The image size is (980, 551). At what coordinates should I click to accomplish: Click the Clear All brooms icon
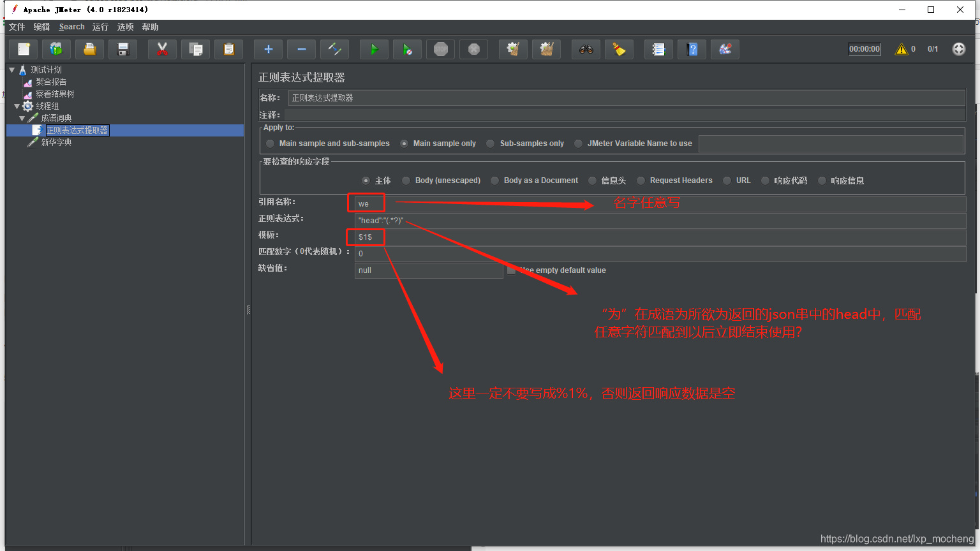547,49
